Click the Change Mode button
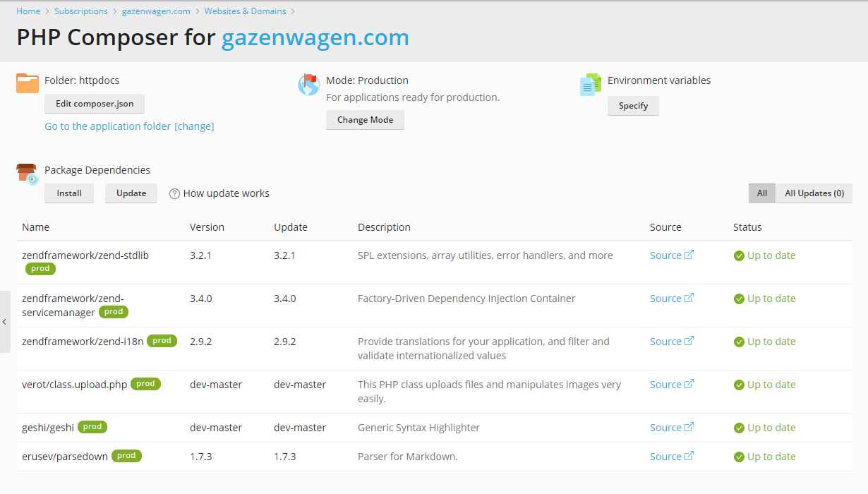The height and width of the screenshot is (494, 868). pyautogui.click(x=365, y=120)
